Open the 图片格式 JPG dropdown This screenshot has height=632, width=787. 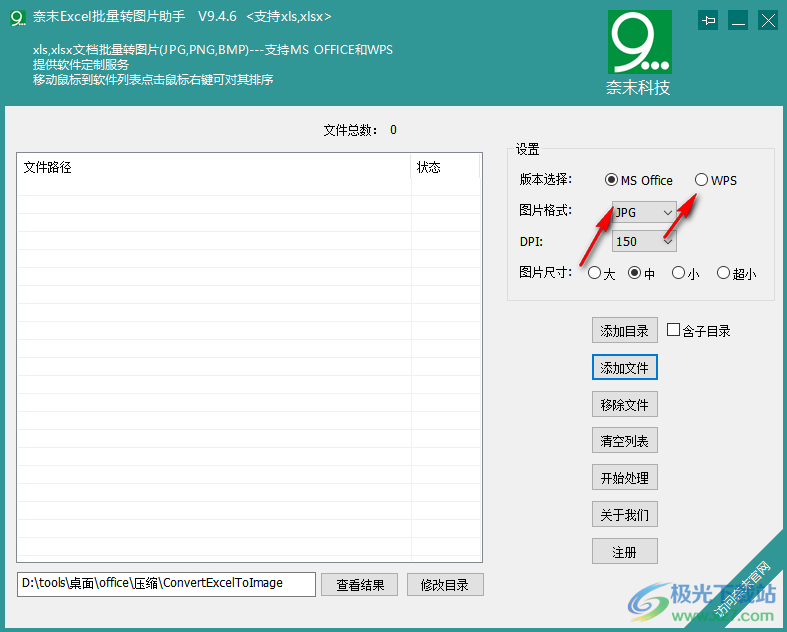click(644, 212)
